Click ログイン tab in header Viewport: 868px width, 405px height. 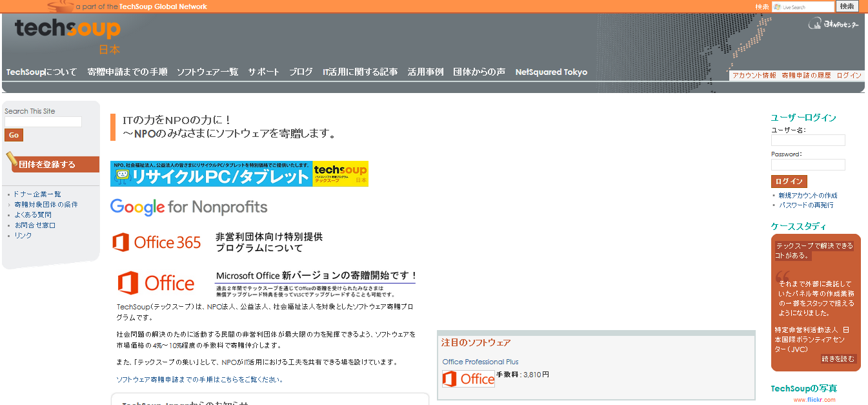(x=849, y=76)
